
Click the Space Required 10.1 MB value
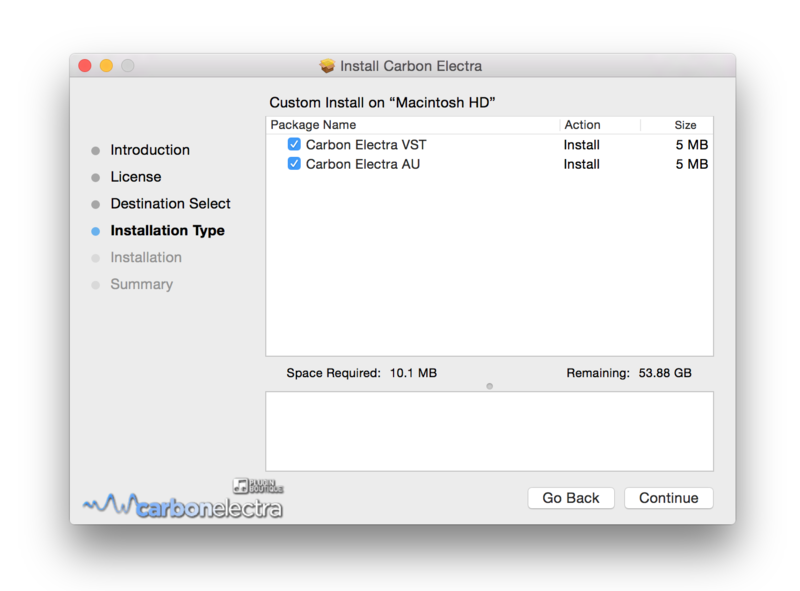413,373
